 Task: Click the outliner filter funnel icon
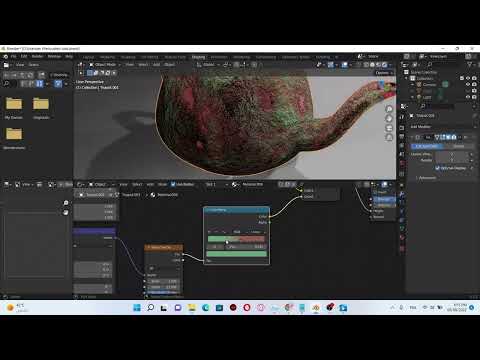469,64
